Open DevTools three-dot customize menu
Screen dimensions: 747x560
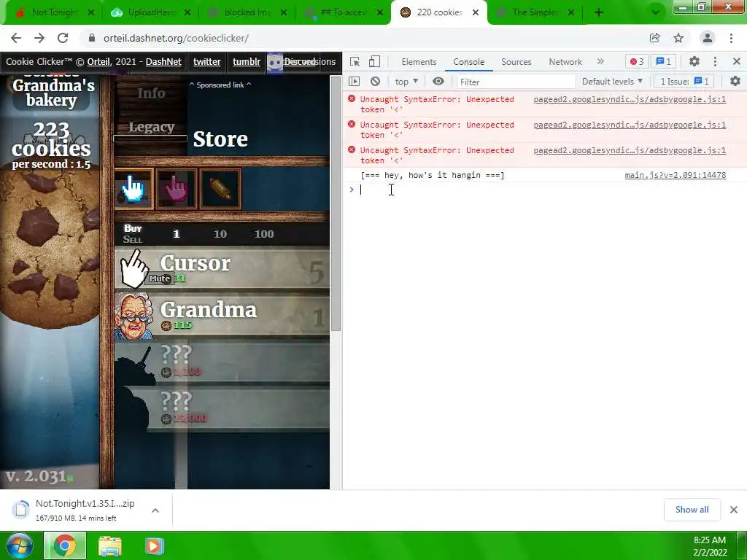pos(715,61)
